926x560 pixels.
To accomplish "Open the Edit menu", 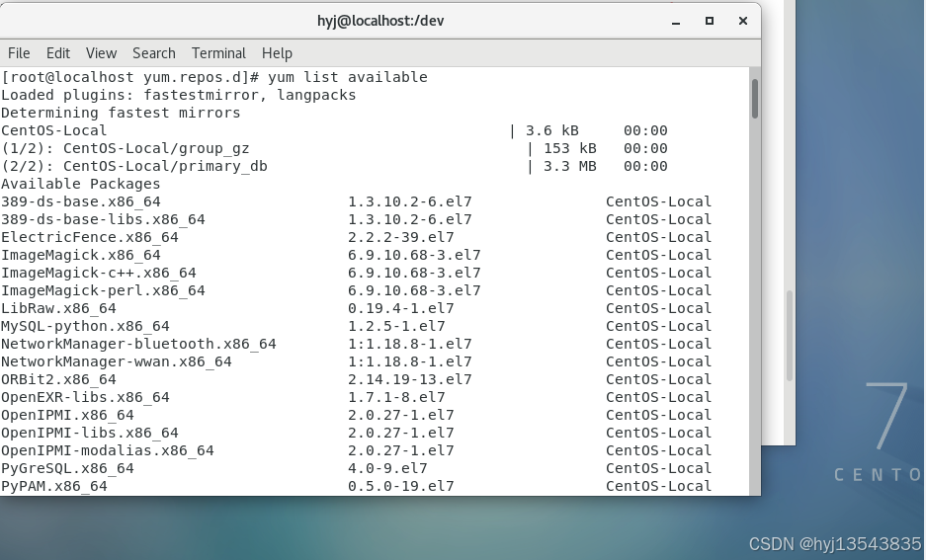I will tap(58, 53).
